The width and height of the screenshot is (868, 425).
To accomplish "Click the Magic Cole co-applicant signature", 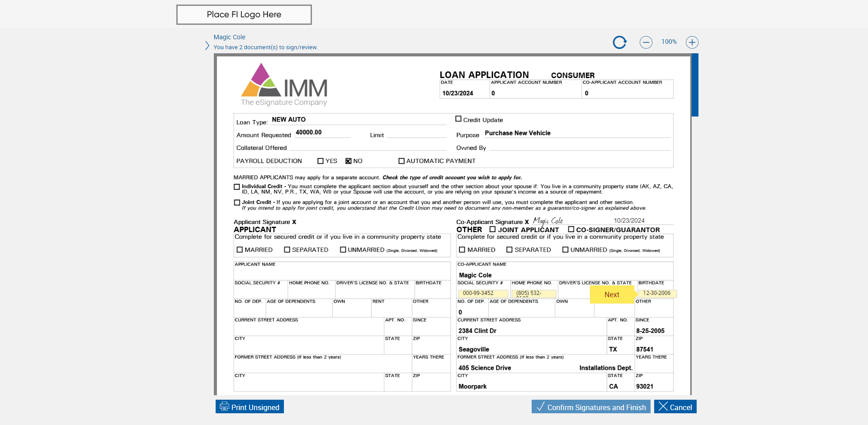I will coord(548,221).
